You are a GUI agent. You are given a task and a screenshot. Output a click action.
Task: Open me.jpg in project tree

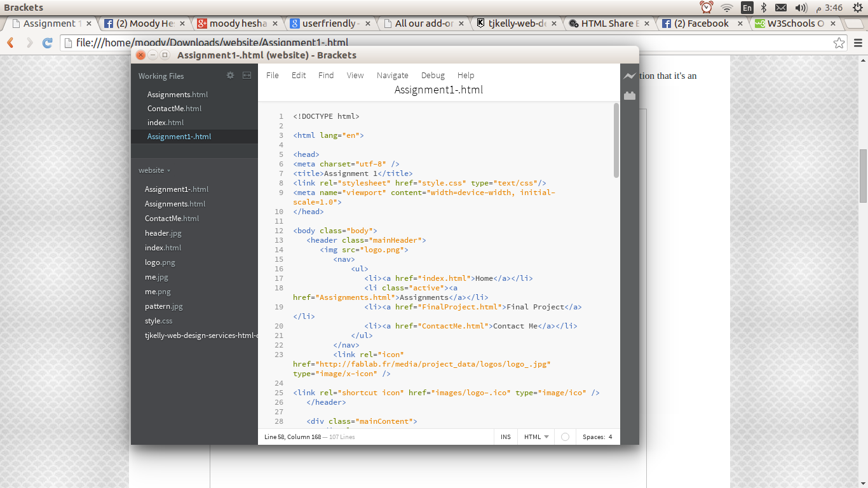click(x=156, y=276)
